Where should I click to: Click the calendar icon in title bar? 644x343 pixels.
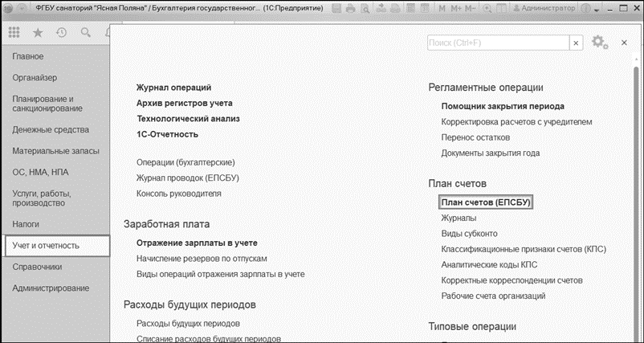coord(426,8)
